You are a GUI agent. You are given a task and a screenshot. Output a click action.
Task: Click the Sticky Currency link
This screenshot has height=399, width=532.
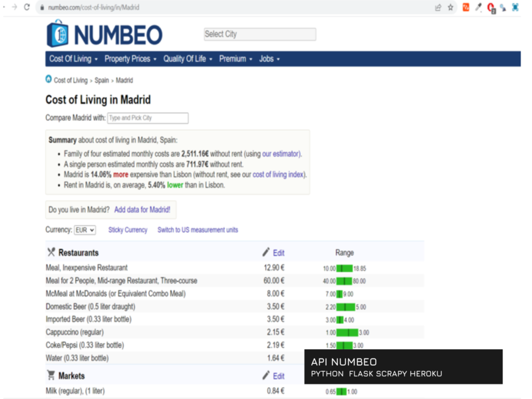point(128,230)
